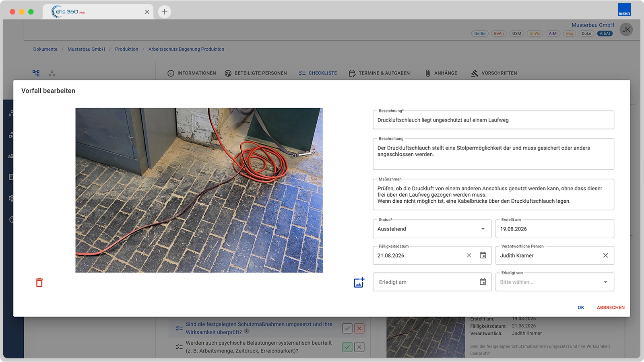Select the GSM module chip
The height and width of the screenshot is (362, 644).
[517, 33]
